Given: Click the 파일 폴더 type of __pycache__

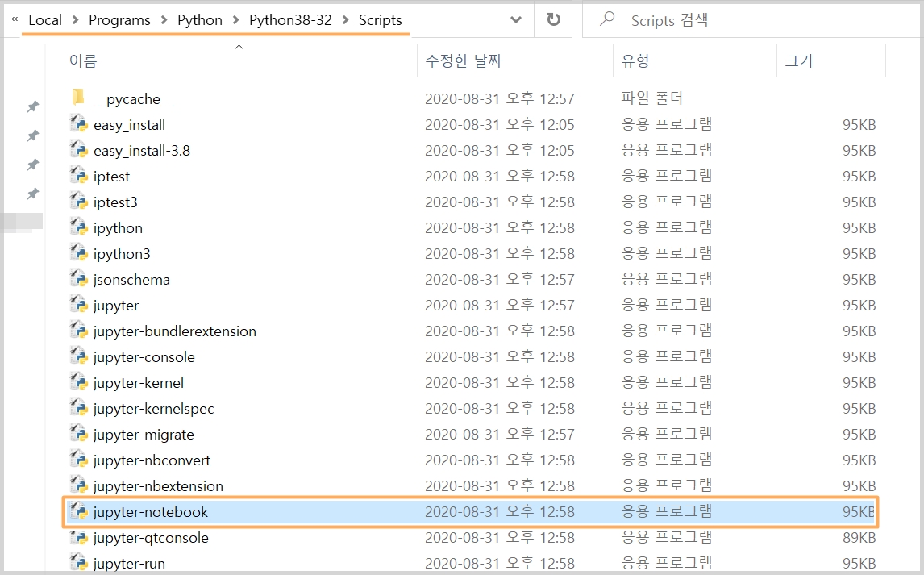Looking at the screenshot, I should (651, 98).
